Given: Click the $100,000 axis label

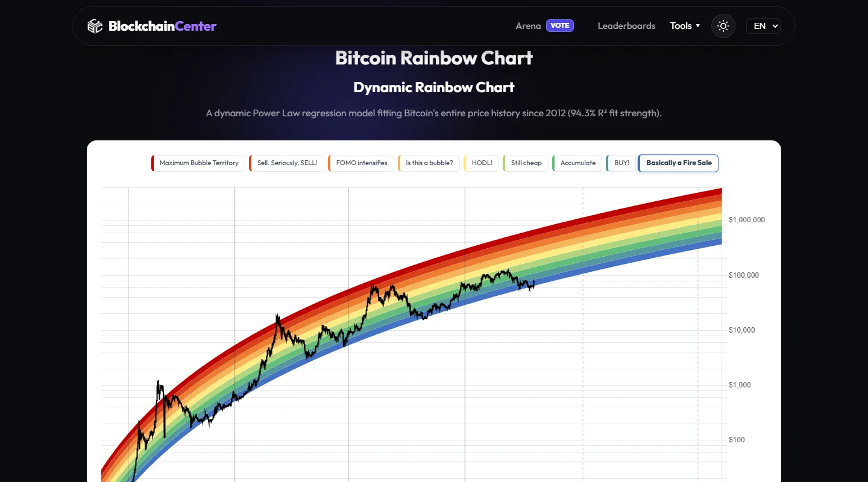Looking at the screenshot, I should tap(744, 275).
